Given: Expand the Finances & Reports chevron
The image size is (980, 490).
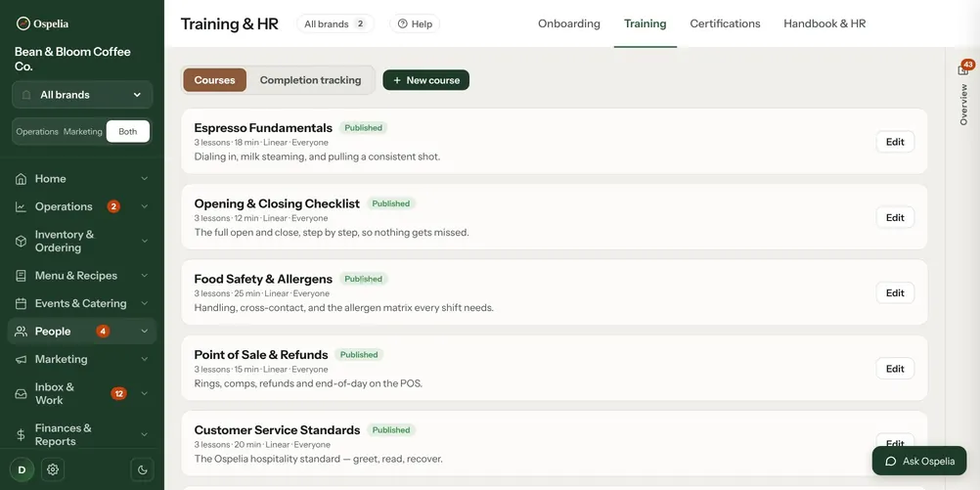Looking at the screenshot, I should (x=145, y=434).
